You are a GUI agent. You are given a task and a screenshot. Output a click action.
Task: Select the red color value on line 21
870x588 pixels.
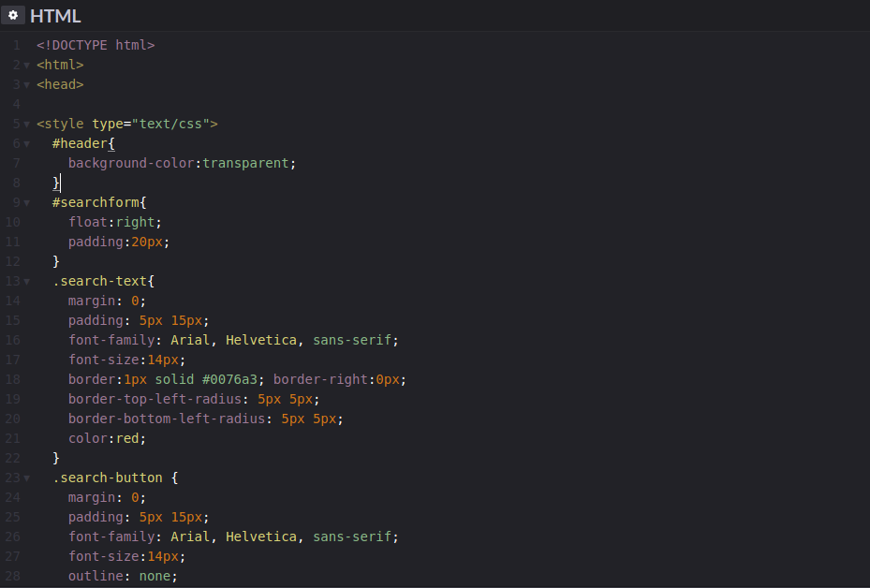[x=127, y=437]
